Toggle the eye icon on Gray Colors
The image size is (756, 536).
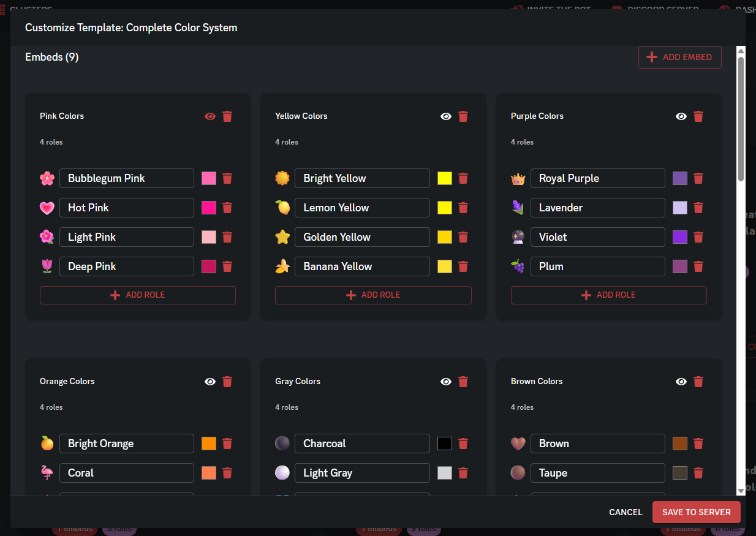446,382
